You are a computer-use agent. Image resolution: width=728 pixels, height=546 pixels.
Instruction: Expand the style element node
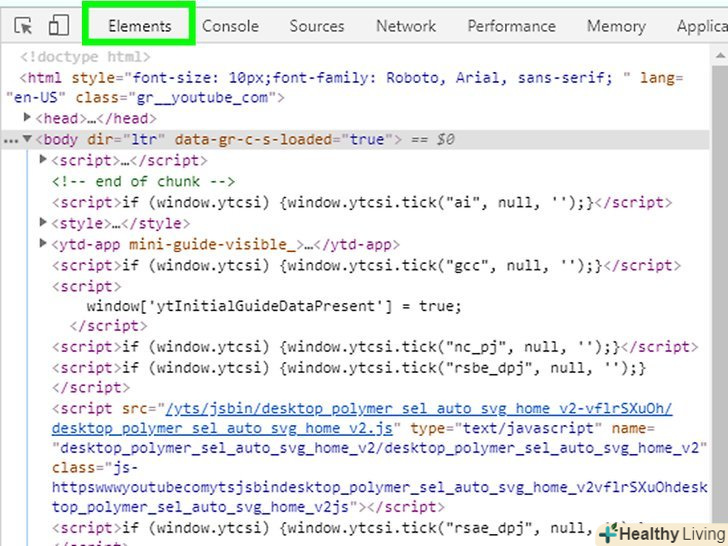click(43, 223)
